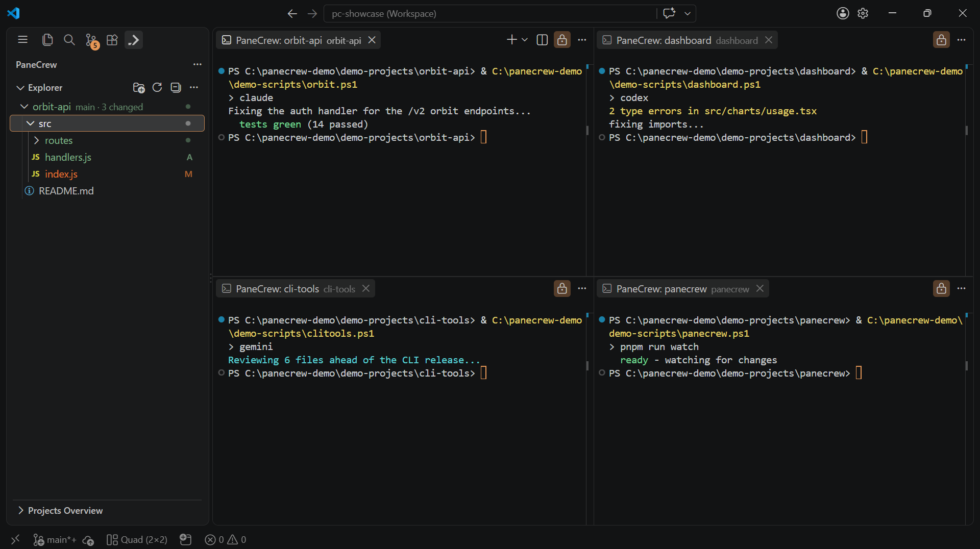This screenshot has height=549, width=980.
Task: Click pc-showcase workspace command center
Action: [x=490, y=14]
